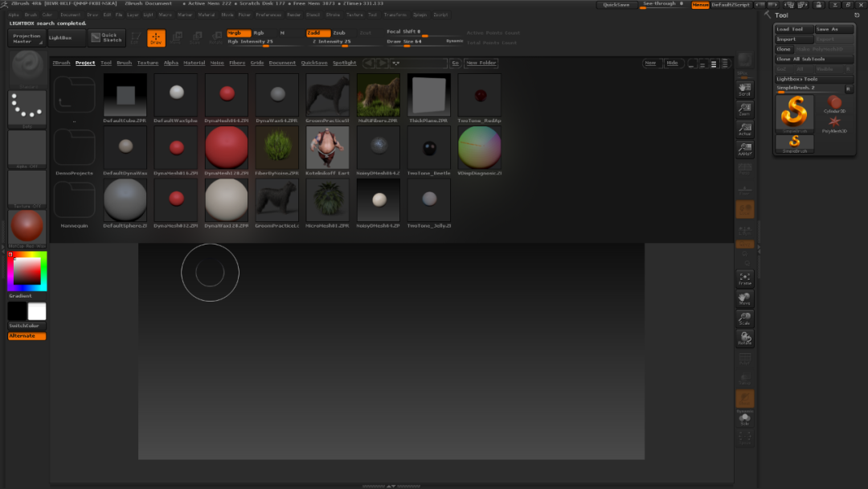Toggle Zsub mode
This screenshot has height=489, width=868.
[x=339, y=33]
